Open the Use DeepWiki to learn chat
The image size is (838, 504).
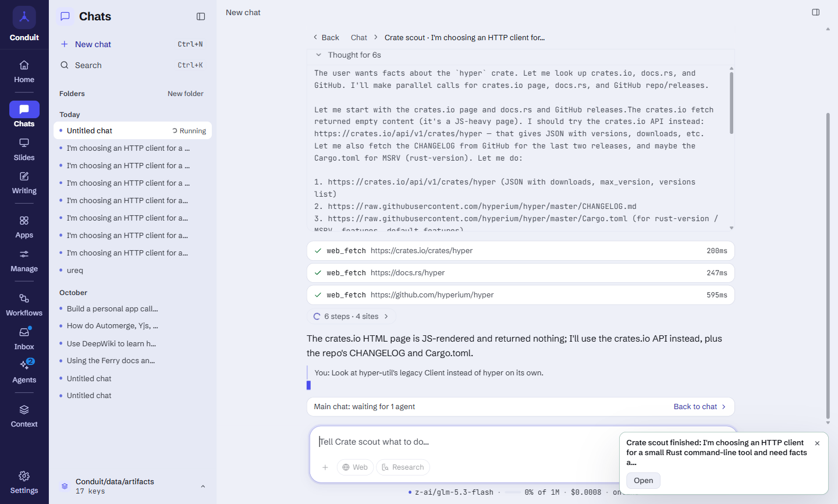133,344
